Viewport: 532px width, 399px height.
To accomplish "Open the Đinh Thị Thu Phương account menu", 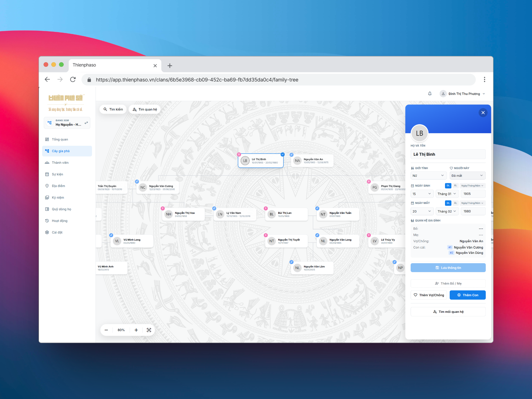I will (462, 94).
